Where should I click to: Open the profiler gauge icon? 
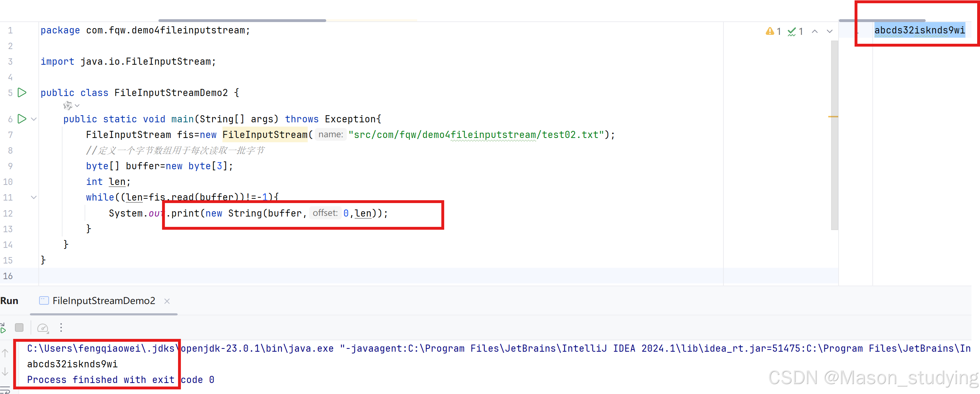pos(43,328)
